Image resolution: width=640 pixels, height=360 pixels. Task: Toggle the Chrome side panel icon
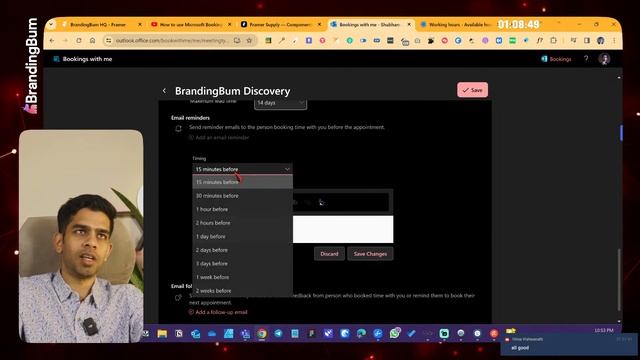pyautogui.click(x=587, y=40)
